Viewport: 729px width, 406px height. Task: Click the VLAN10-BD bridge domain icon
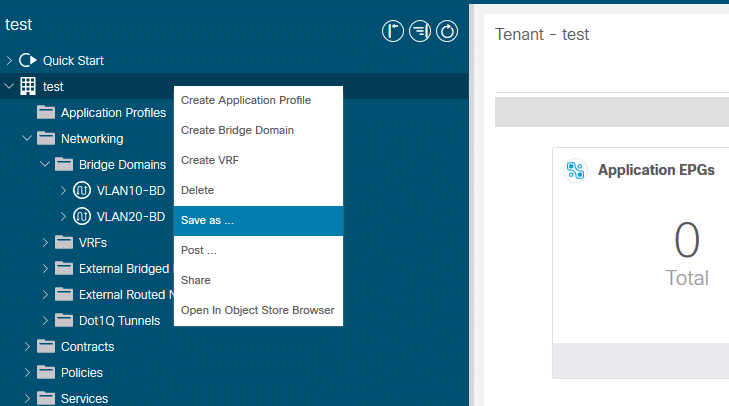(82, 191)
